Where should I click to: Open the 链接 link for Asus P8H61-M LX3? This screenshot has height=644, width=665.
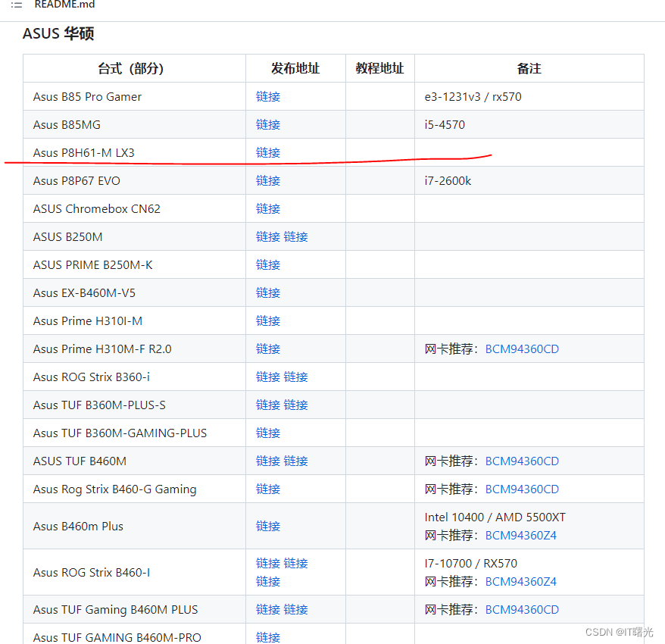click(x=268, y=153)
